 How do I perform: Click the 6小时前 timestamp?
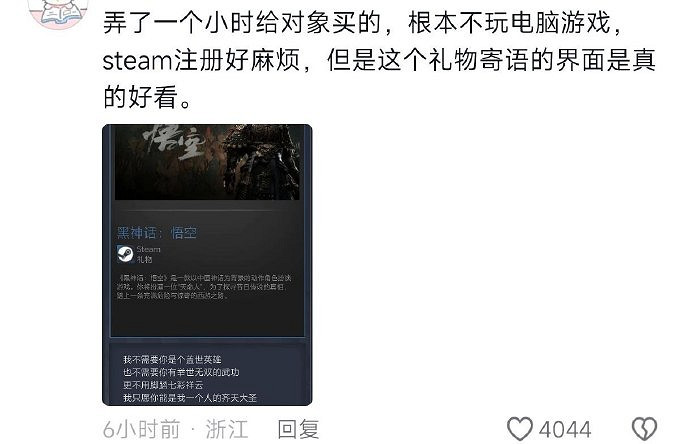coord(141,429)
